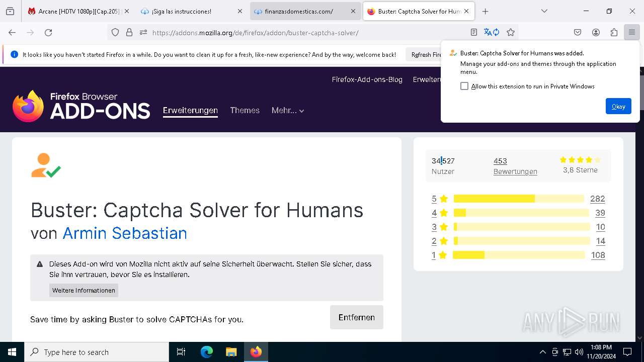Open Task View in taskbar
This screenshot has width=644, height=362.
click(181, 352)
